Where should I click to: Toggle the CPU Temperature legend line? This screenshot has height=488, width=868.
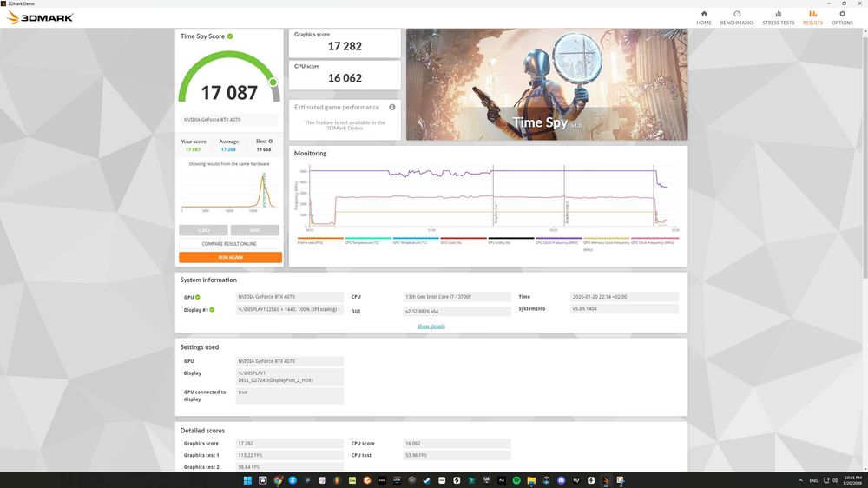point(368,241)
